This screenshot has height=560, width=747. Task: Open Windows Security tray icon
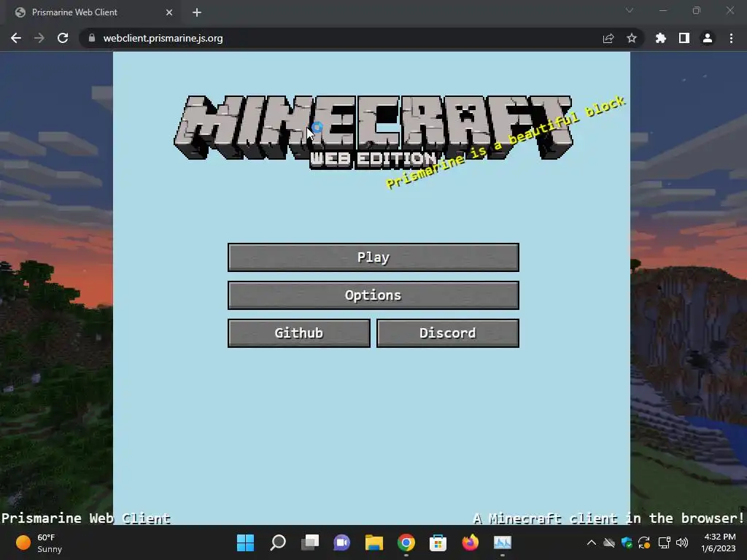(x=627, y=542)
